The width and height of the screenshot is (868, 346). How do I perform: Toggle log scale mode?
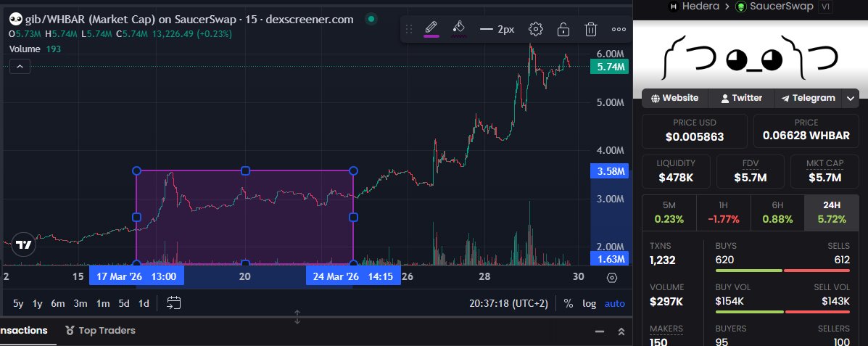(590, 303)
